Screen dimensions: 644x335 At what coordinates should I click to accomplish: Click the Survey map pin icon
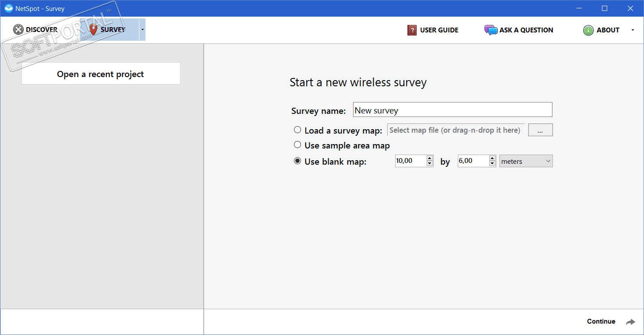(x=93, y=29)
